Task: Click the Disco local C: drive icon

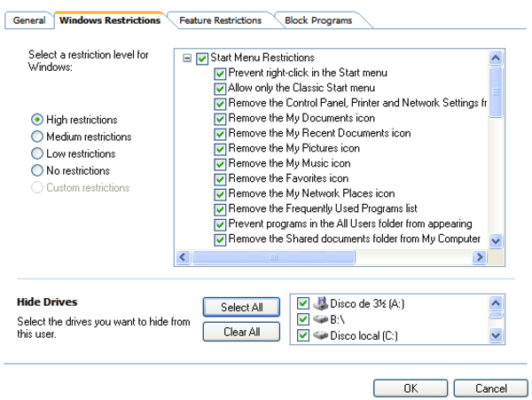Action: pos(321,335)
